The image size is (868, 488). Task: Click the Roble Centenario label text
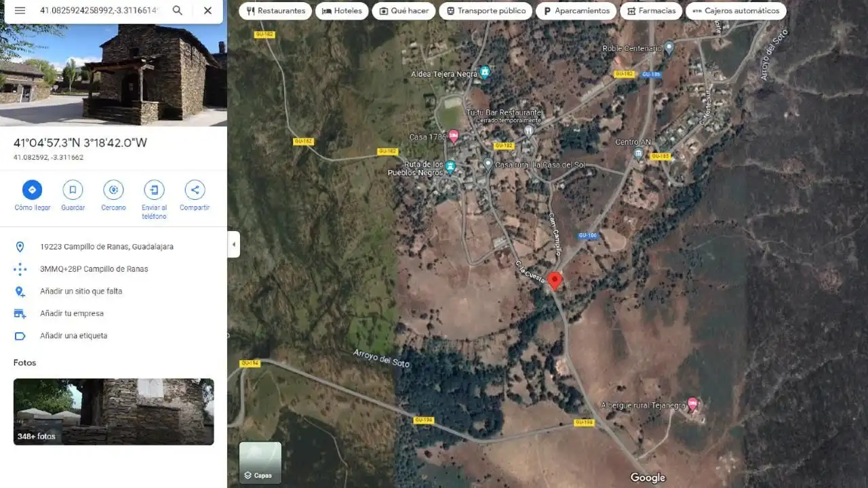[631, 49]
